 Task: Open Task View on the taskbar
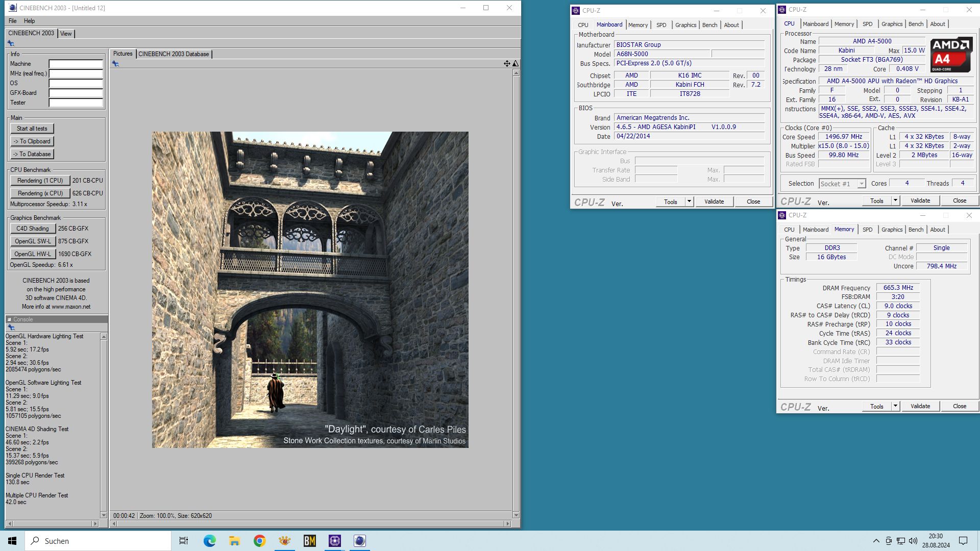pos(184,541)
